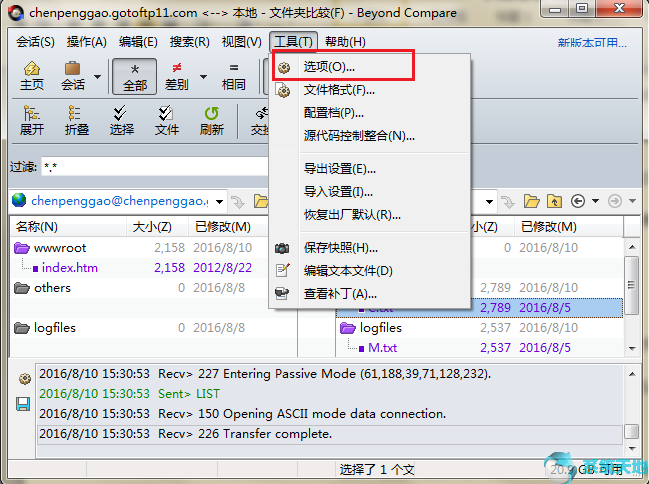Image resolution: width=649 pixels, height=484 pixels.
Task: Open the 视图(V) menu
Action: [242, 42]
